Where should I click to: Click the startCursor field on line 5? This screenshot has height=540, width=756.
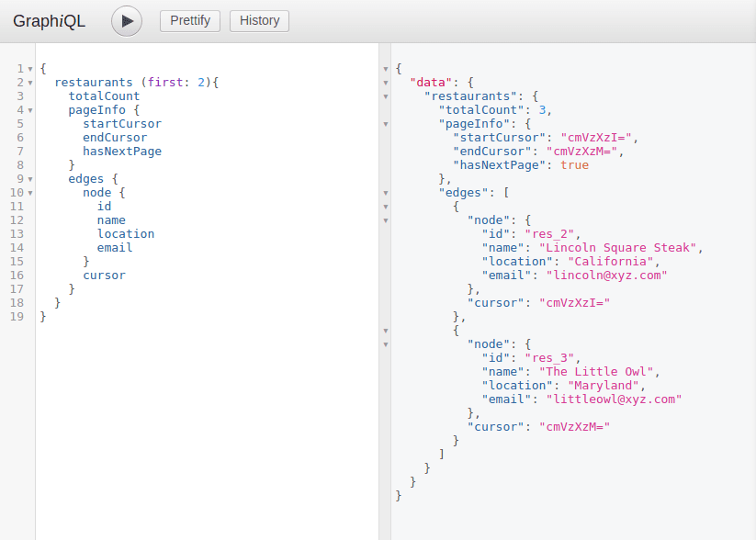pyautogui.click(x=122, y=123)
